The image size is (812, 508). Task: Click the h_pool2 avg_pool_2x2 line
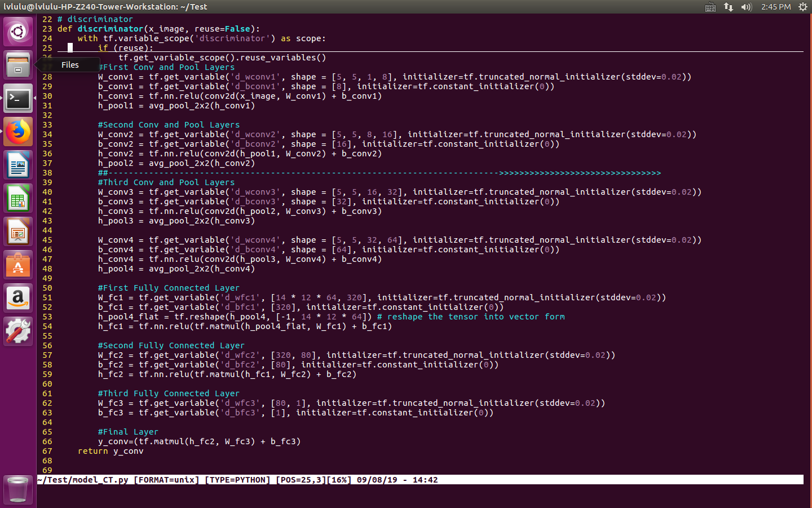(x=176, y=163)
